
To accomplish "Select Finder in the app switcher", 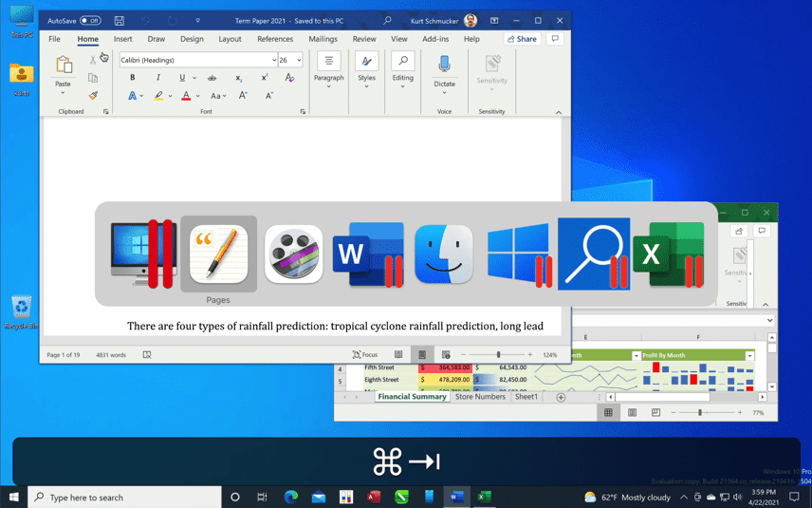I will coord(444,254).
